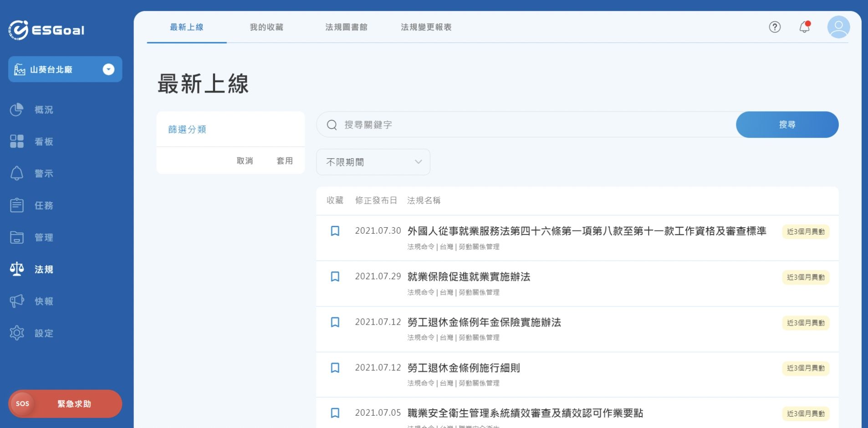Open notifications bell in top bar

point(805,27)
